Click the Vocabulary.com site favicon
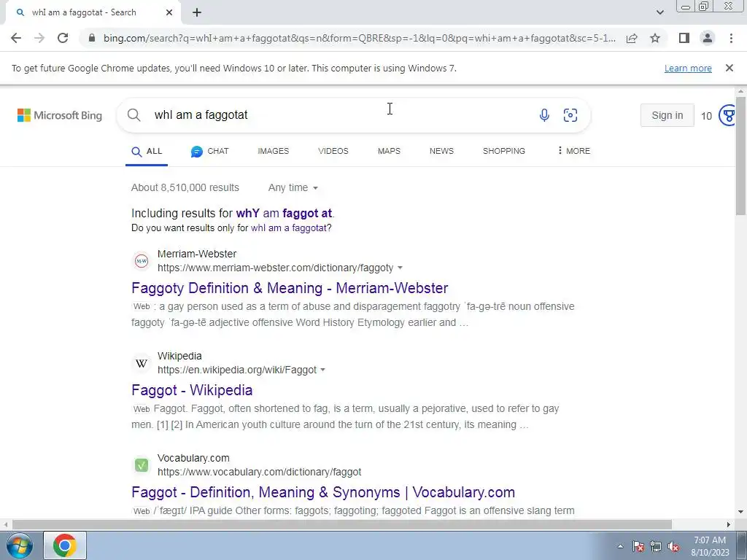This screenshot has width=747, height=560. click(x=142, y=465)
